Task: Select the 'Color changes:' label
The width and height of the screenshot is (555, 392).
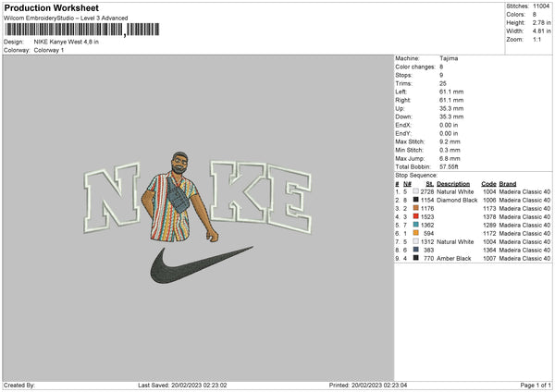Action: (415, 67)
